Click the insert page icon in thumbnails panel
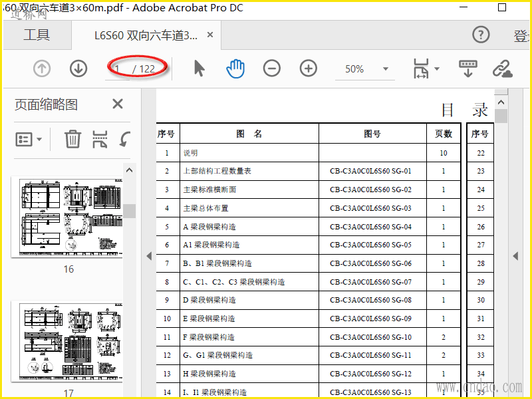The image size is (532, 399). tap(100, 139)
